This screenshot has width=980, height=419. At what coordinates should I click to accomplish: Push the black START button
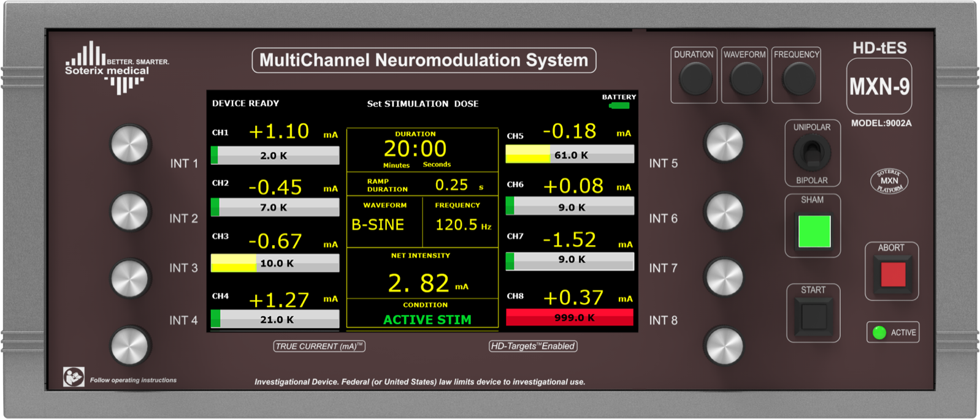(x=814, y=317)
